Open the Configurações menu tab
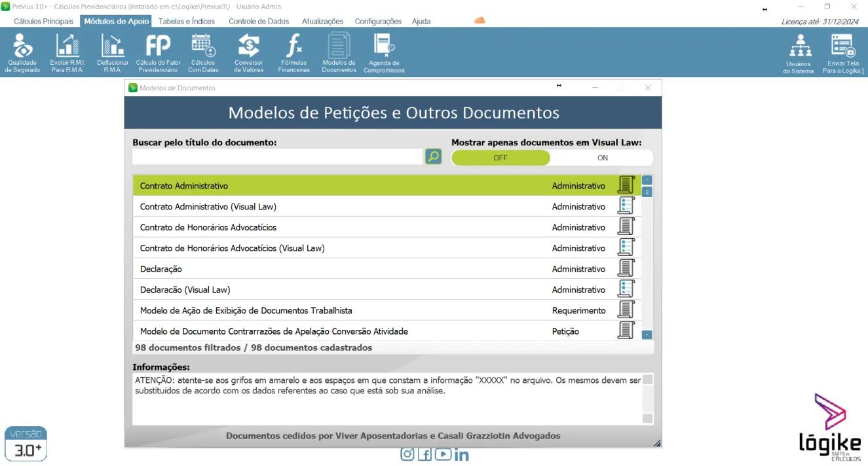 [378, 21]
